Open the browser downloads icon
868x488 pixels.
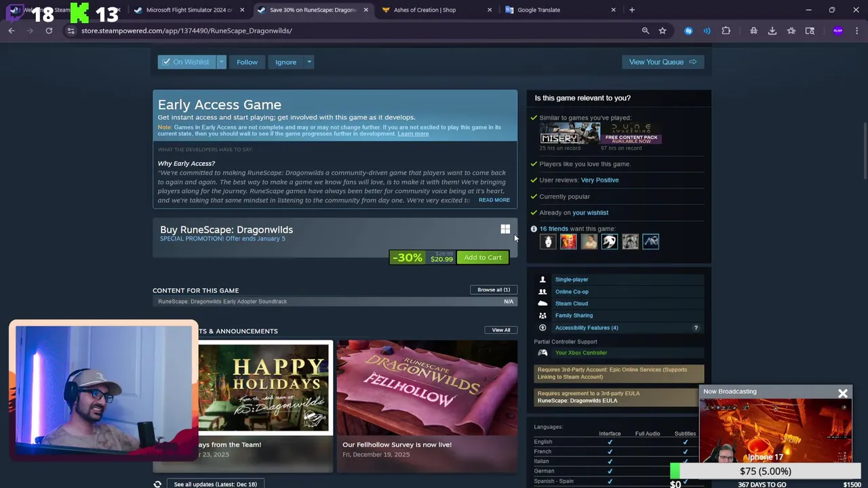772,30
